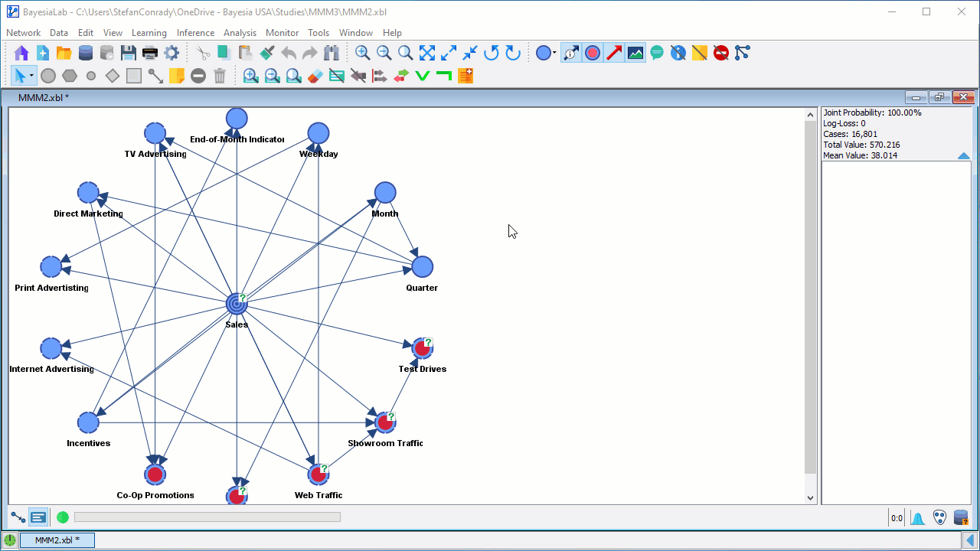Click the binoculars Find icon
Viewport: 980px width, 551px height.
tap(332, 53)
